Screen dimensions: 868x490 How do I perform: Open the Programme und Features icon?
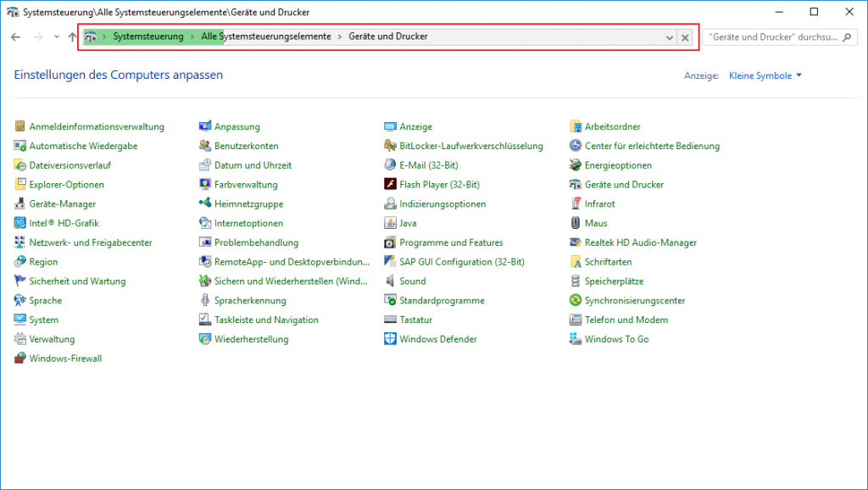pos(390,242)
